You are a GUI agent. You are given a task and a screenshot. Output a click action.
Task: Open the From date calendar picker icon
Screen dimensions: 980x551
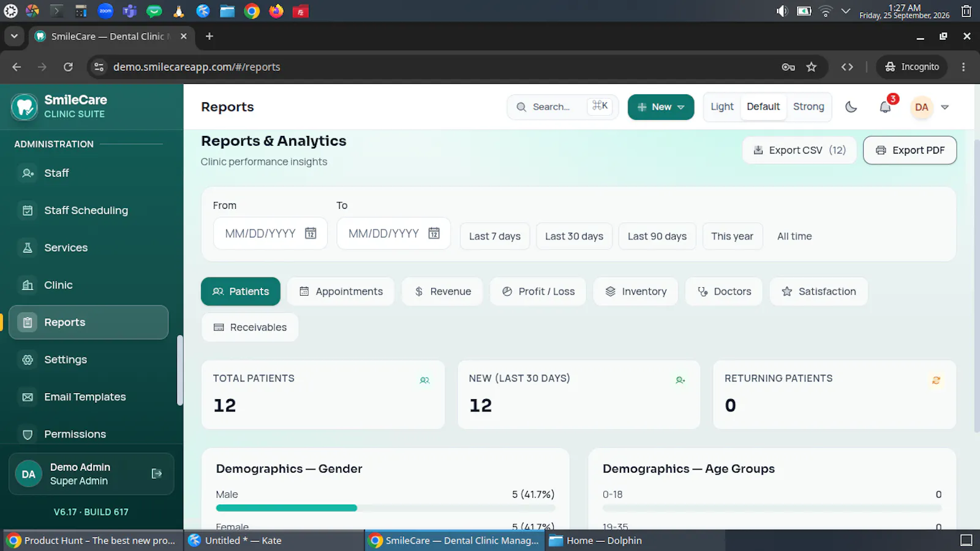[311, 233]
